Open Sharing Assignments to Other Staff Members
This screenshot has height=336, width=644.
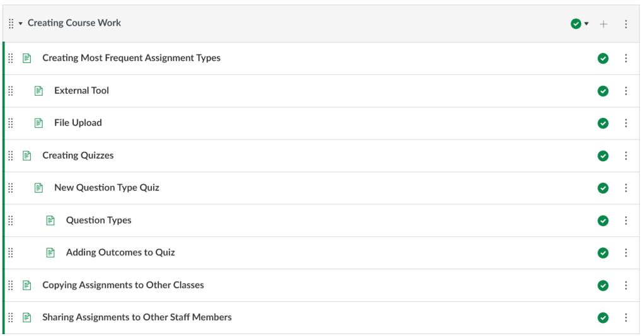(137, 318)
